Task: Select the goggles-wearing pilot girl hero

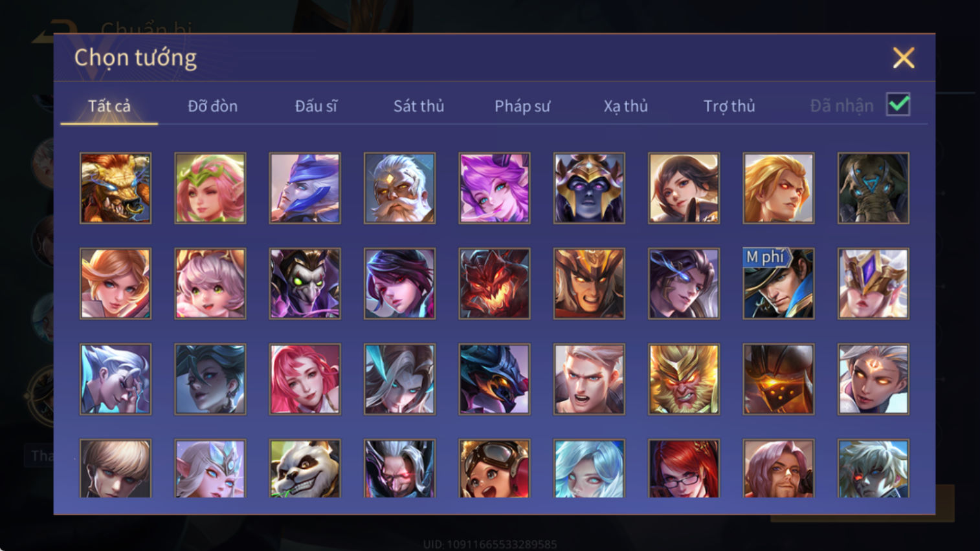Action: (x=495, y=469)
